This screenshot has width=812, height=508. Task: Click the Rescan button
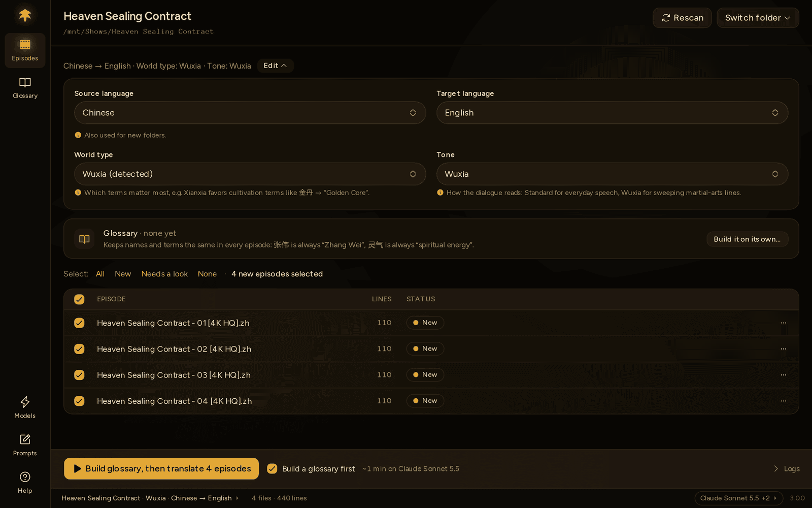click(x=682, y=18)
